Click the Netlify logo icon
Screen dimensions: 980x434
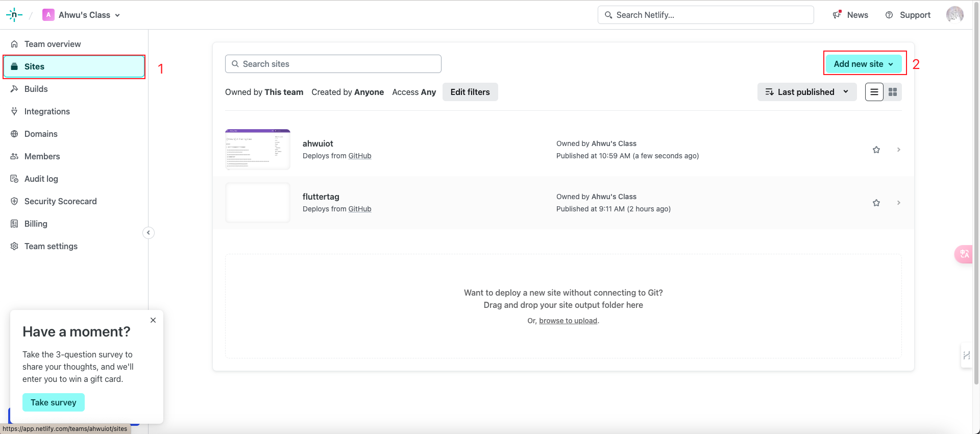click(x=14, y=15)
